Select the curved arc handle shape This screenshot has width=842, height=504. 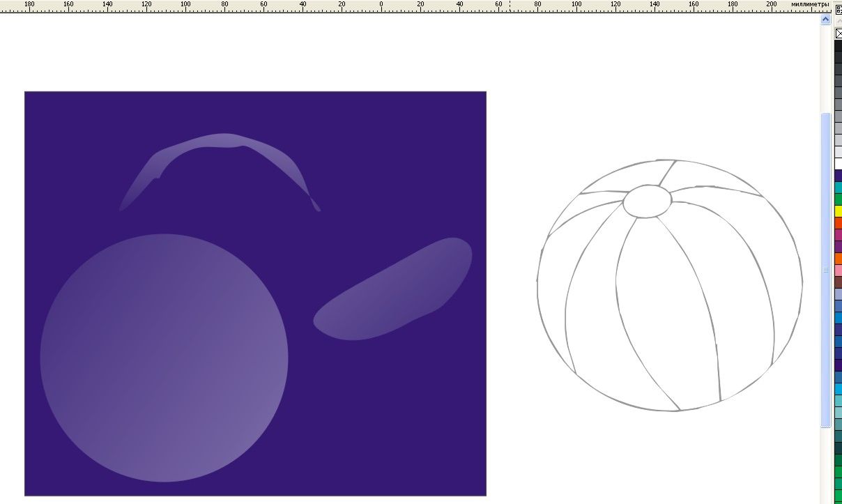(x=223, y=143)
